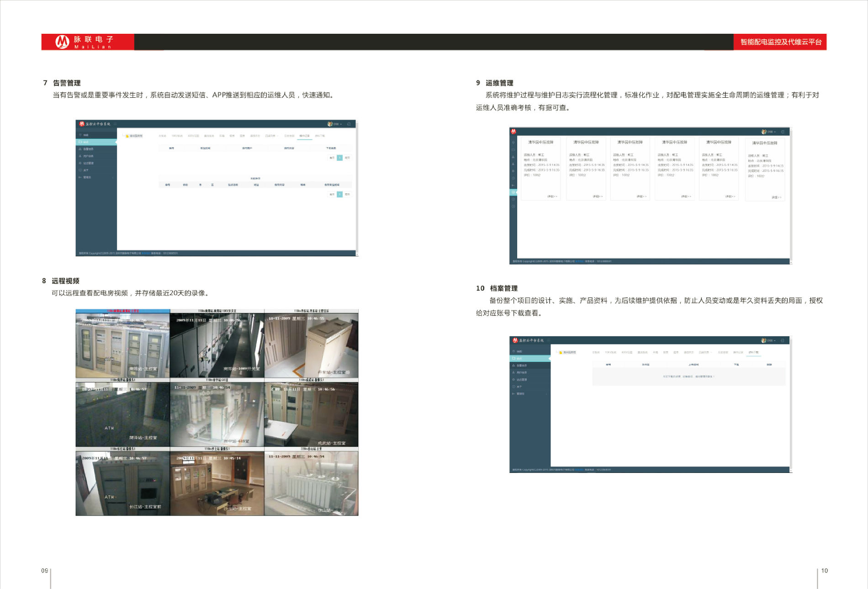The image size is (868, 589).
Task: Select highlighted 站点 sidebar item in alarm screenshot
Action: pos(96,142)
